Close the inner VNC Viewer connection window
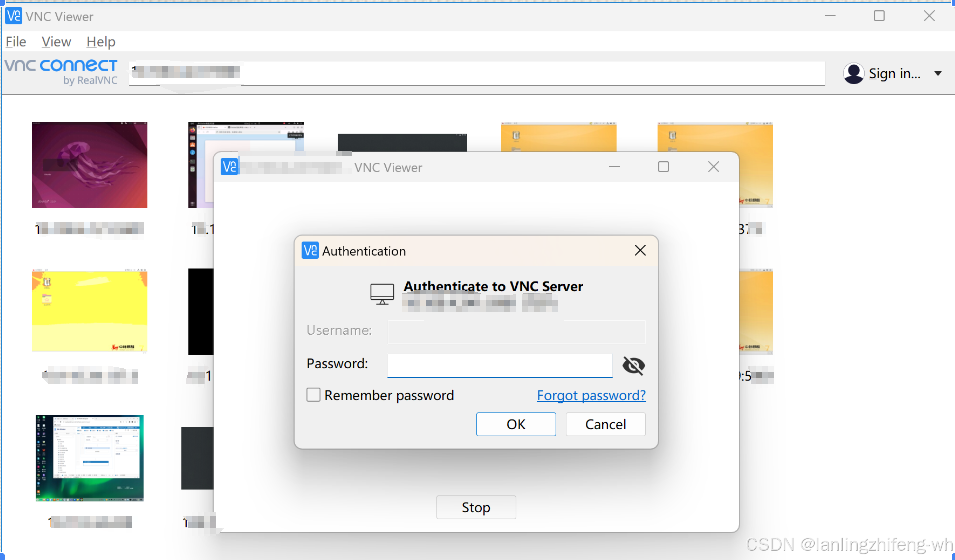 click(713, 167)
